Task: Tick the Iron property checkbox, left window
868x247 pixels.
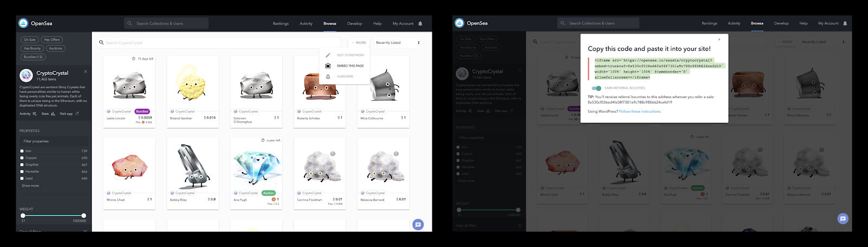Action: [x=22, y=151]
